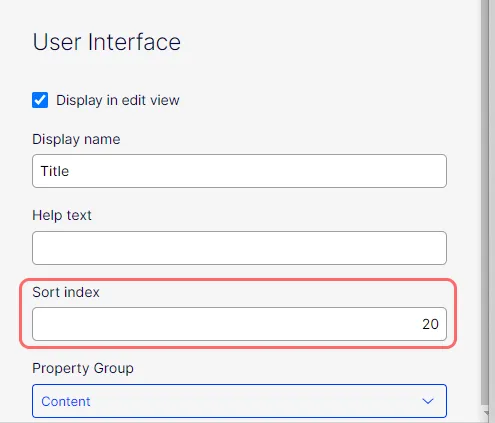Click the "Property Group" field label
This screenshot has height=423, width=495.
83,368
